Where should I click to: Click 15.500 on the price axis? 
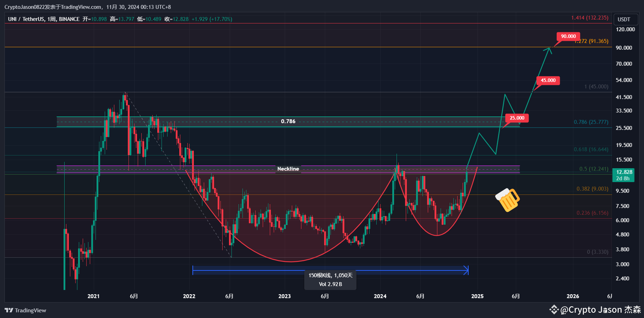pyautogui.click(x=624, y=160)
